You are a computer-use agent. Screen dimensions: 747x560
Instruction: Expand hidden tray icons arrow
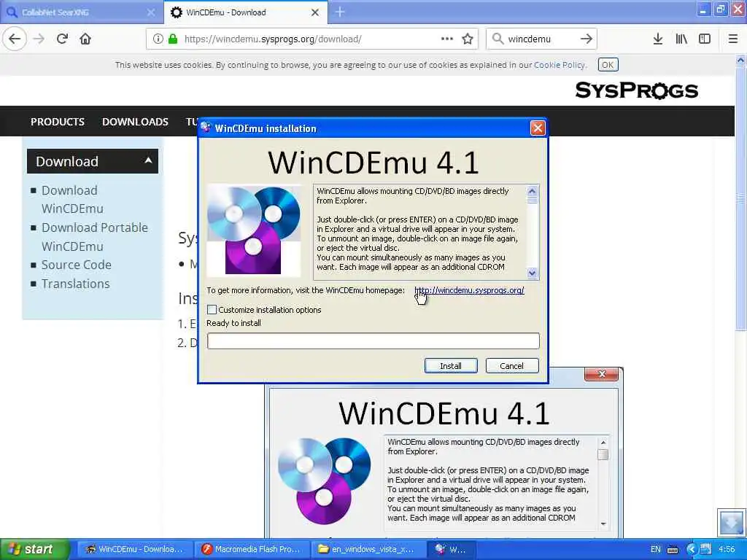point(692,550)
